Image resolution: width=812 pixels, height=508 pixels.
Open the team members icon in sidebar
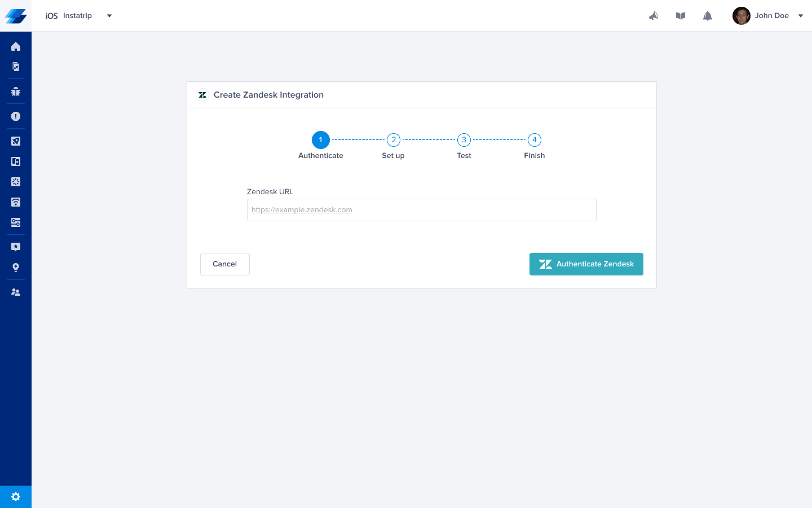point(16,292)
